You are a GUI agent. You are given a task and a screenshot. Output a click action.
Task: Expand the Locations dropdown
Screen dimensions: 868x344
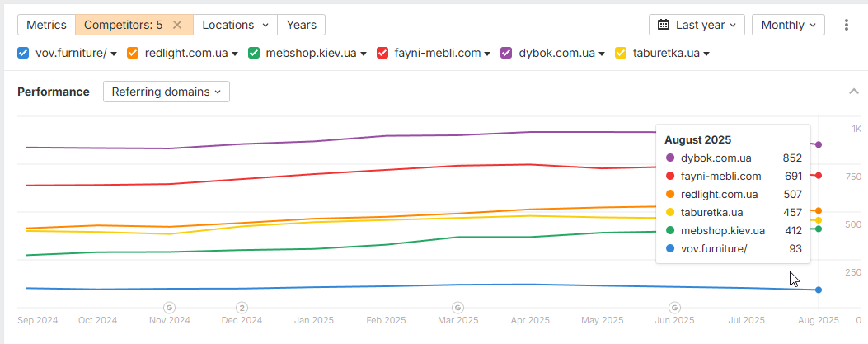(x=235, y=25)
